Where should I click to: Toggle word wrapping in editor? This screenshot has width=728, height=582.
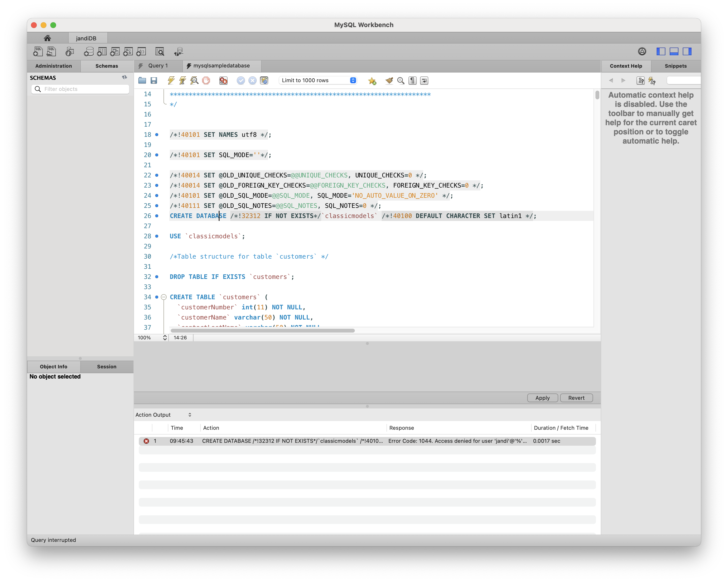[x=424, y=80]
